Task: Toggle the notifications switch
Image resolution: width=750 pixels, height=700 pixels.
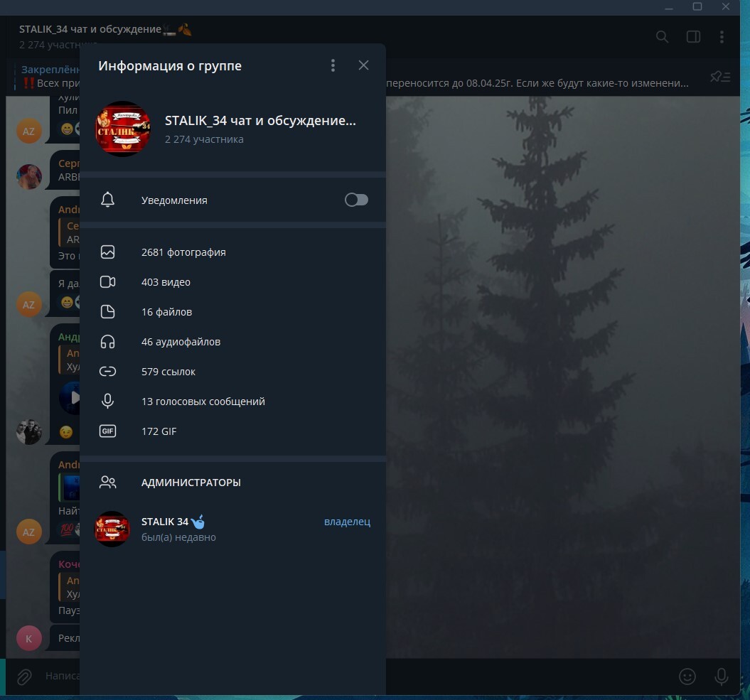Action: (x=356, y=200)
